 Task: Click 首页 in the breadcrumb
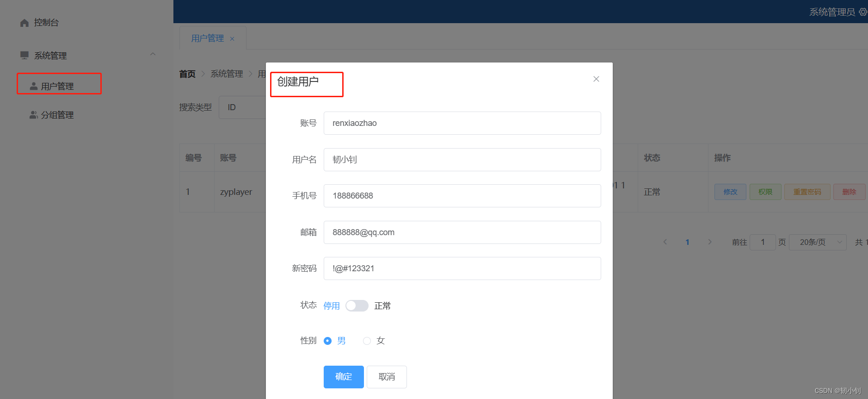pos(187,74)
